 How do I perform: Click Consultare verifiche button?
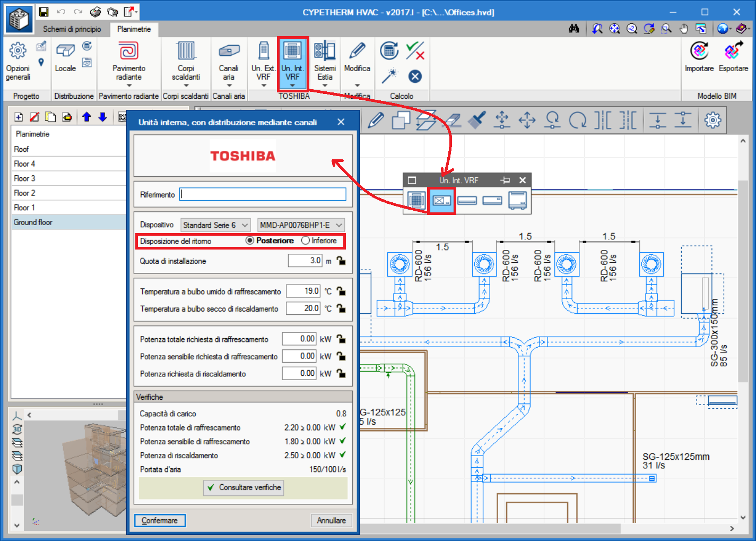244,487
